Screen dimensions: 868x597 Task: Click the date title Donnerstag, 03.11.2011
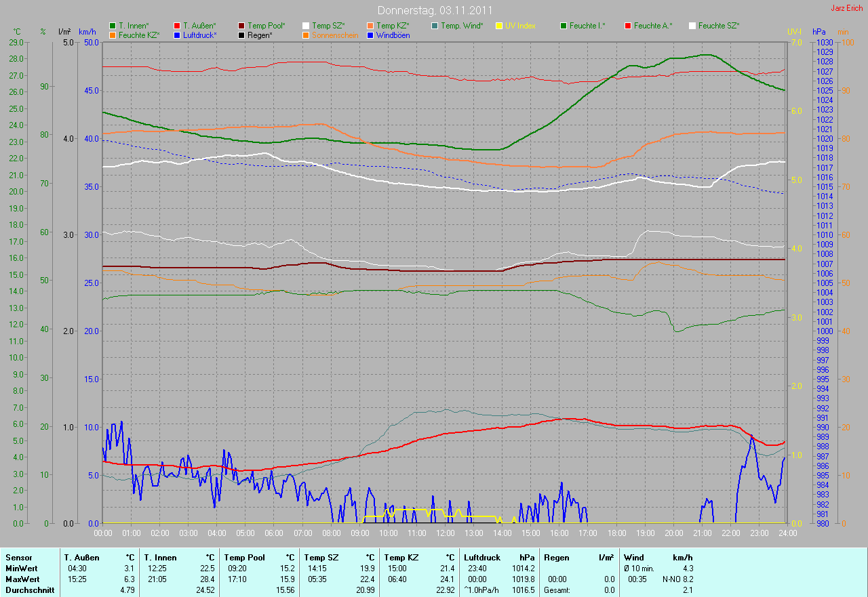435,11
